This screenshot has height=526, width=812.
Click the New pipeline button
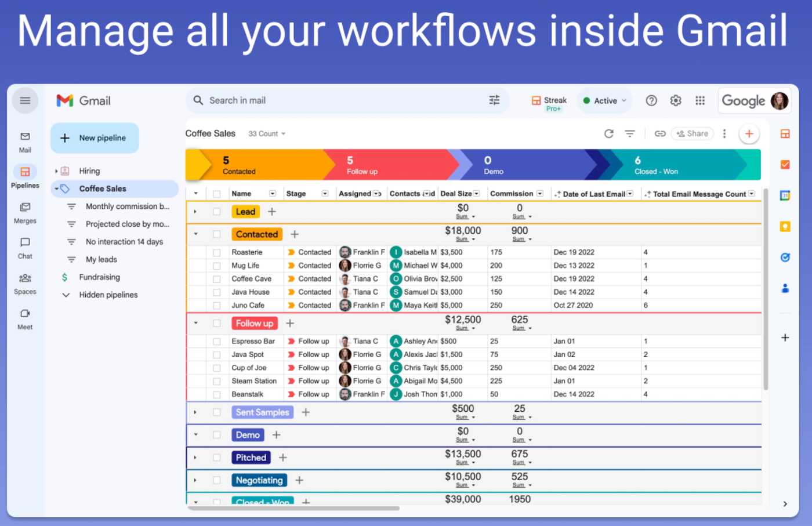pos(95,138)
